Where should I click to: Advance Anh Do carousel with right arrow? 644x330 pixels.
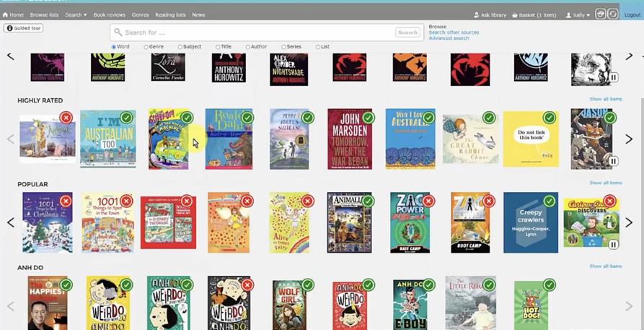coord(629,306)
